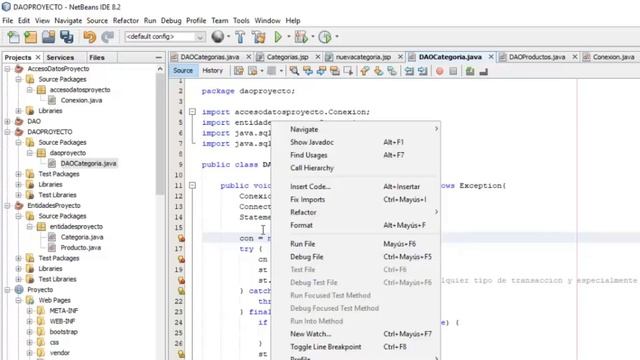Click the Projects panel vertical scrollbar
This screenshot has height=360, width=640.
pos(160,135)
